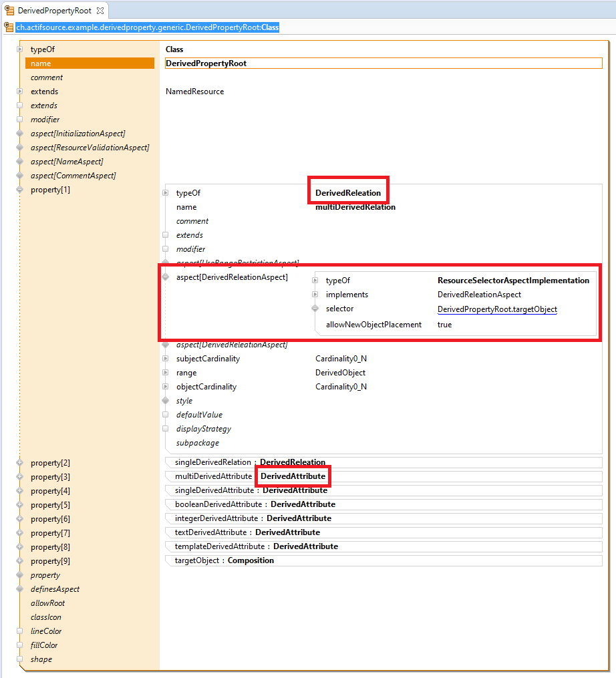The width and height of the screenshot is (616, 678).
Task: Click the square box beside lineColor
Action: [19, 631]
